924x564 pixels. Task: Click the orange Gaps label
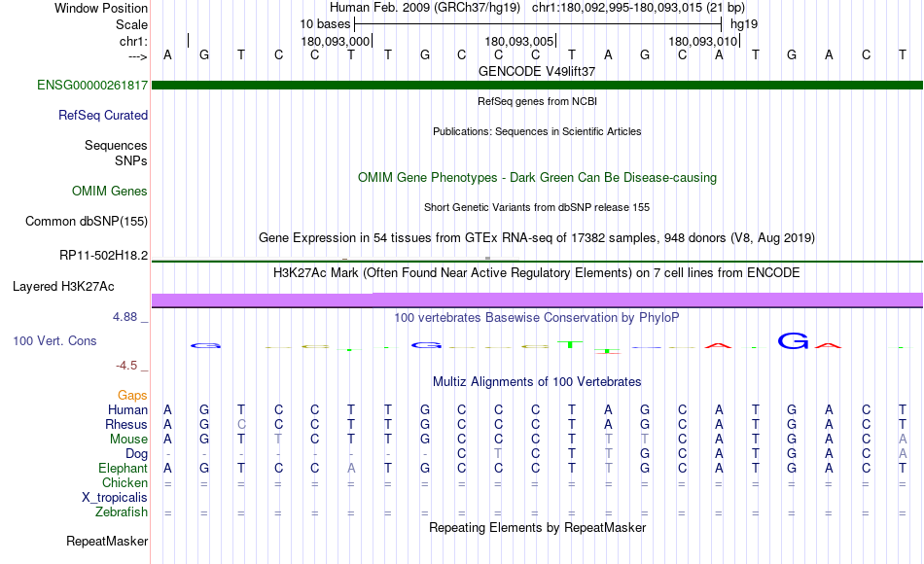[132, 395]
